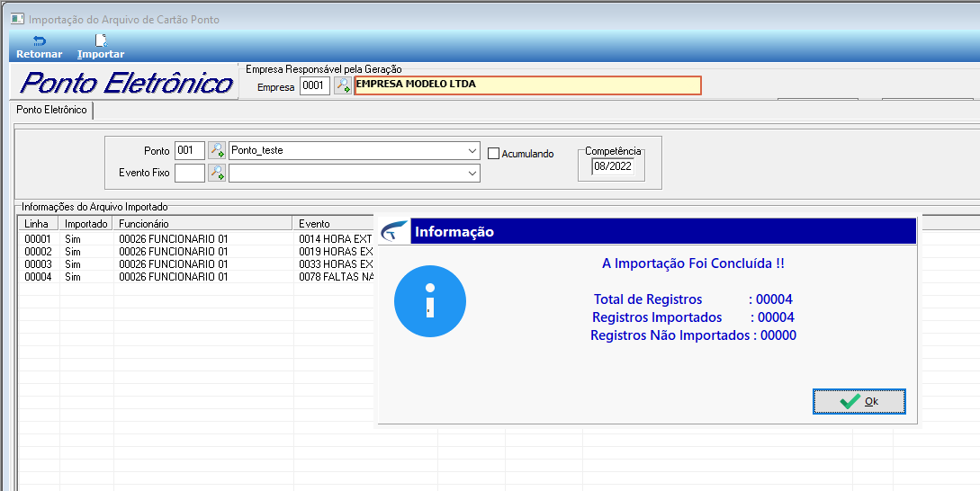Click event cell 0019 HORAS EX
The height and width of the screenshot is (491, 980).
point(336,252)
